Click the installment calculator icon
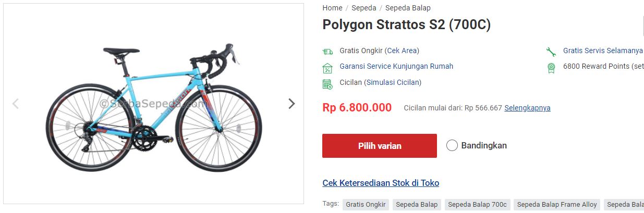Image resolution: width=644 pixels, height=213 pixels. [x=327, y=83]
